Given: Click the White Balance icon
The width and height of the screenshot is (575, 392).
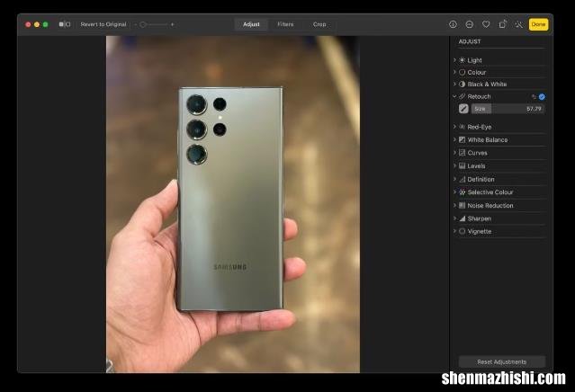Looking at the screenshot, I should pos(462,139).
